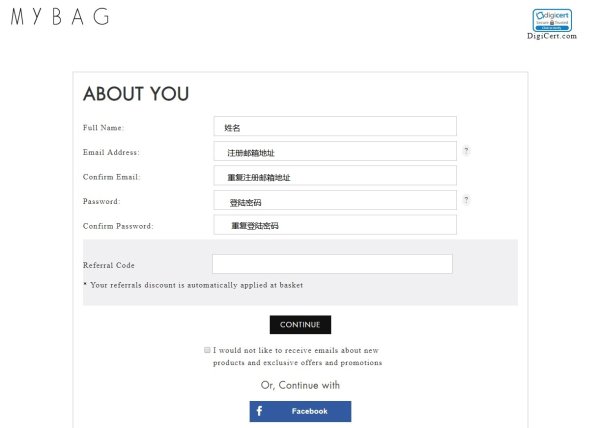The width and height of the screenshot is (599, 428).
Task: Focus the Email Address input field
Action: [335, 151]
